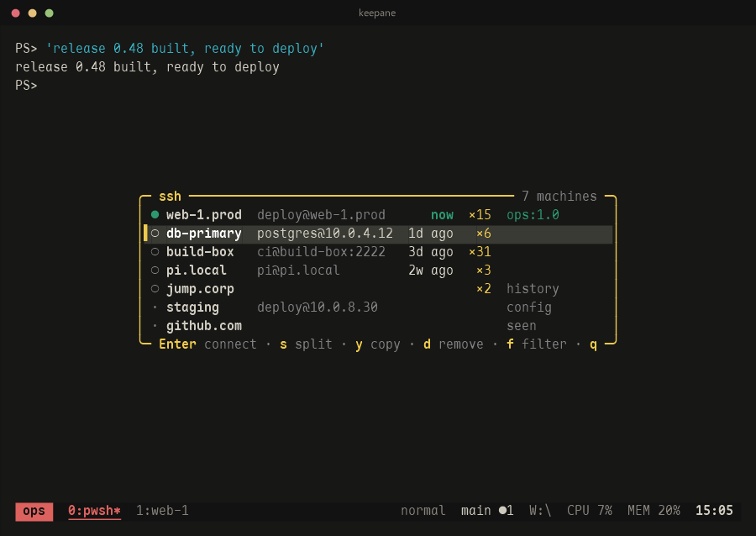The height and width of the screenshot is (536, 756).
Task: Click the '1d ago' timestamp
Action: (431, 234)
